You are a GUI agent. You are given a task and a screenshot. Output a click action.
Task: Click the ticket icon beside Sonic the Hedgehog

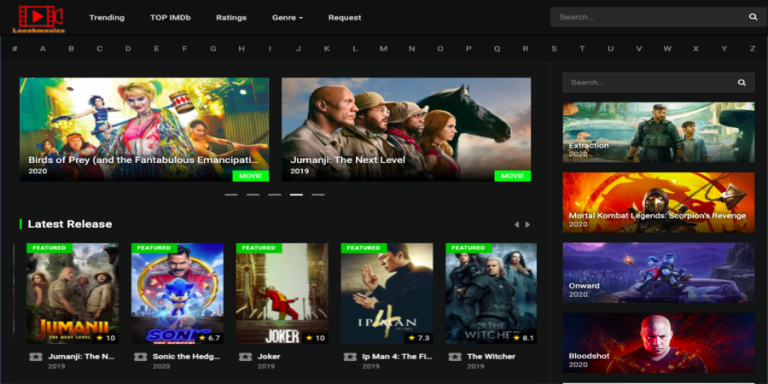point(140,357)
